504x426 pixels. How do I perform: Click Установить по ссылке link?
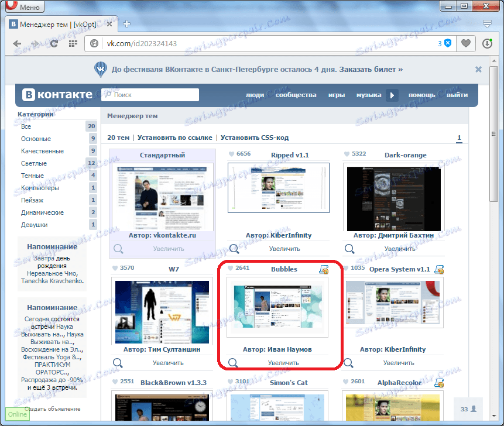click(175, 138)
